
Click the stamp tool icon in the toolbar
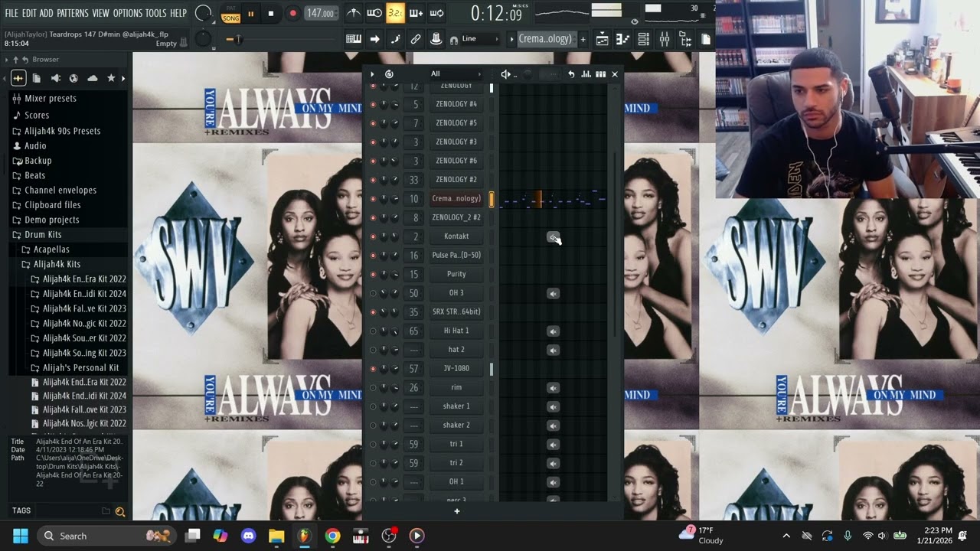436,39
